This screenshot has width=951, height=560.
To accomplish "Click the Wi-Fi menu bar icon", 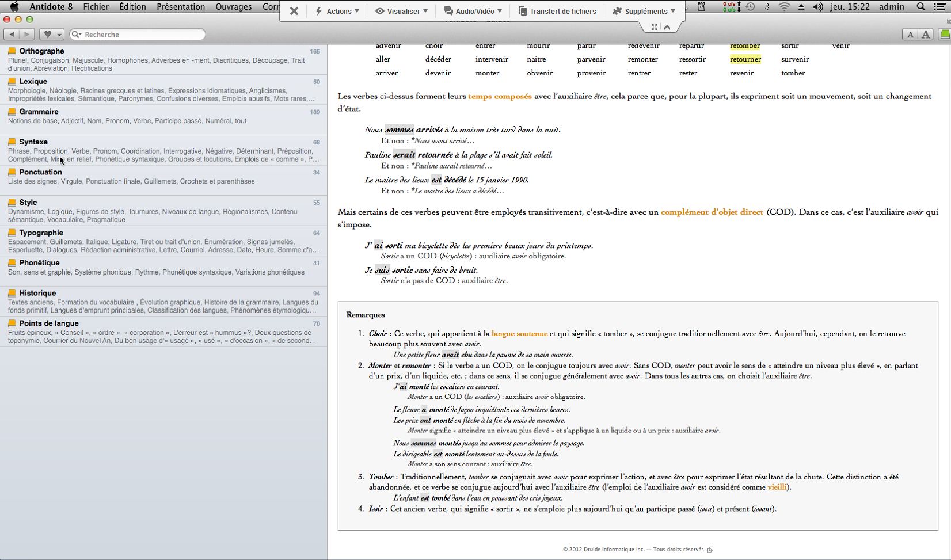I will tap(784, 6).
